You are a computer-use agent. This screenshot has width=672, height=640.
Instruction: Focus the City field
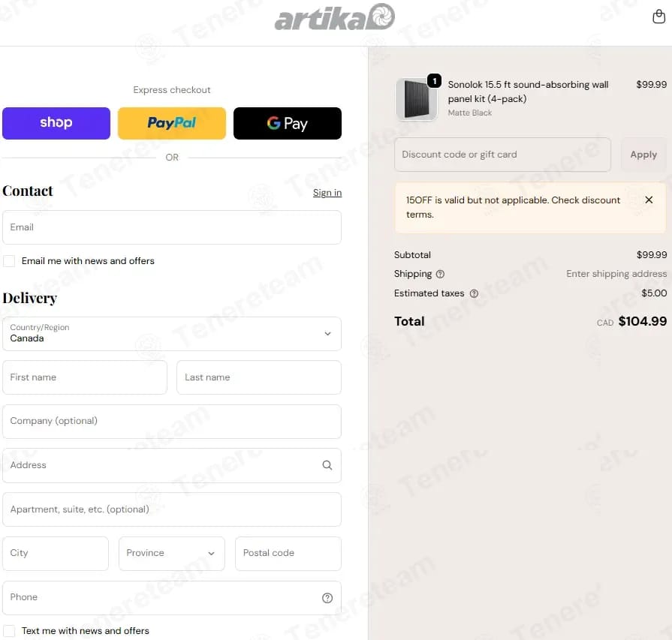[x=56, y=554]
